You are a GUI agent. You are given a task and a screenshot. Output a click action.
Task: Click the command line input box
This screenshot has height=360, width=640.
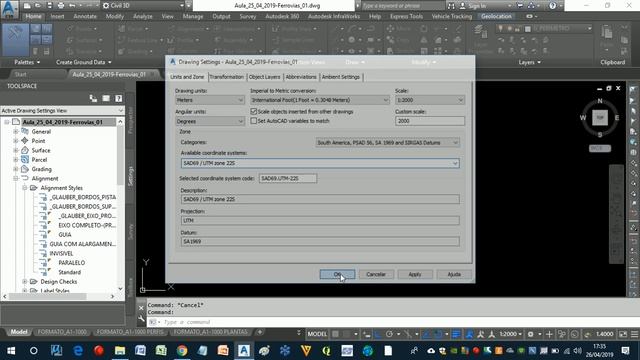point(392,322)
